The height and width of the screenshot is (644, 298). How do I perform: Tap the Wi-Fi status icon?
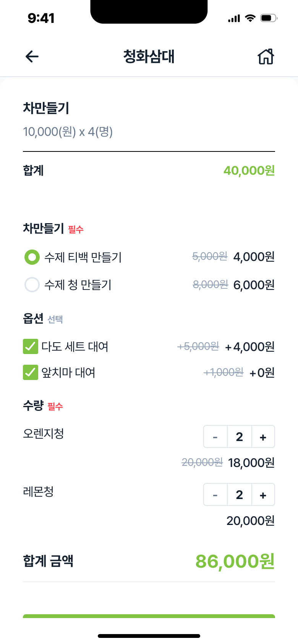pyautogui.click(x=250, y=18)
